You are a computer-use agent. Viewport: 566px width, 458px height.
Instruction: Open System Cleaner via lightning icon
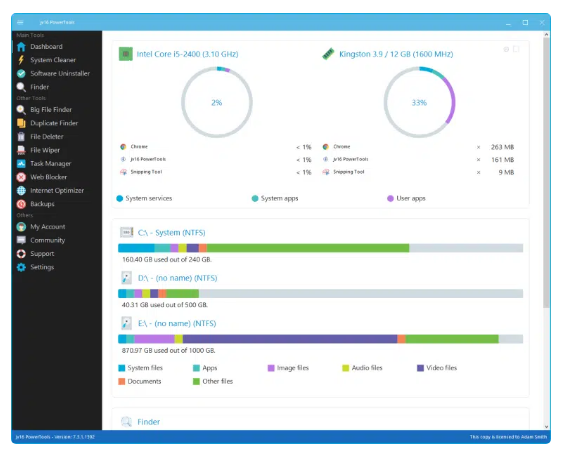pyautogui.click(x=21, y=60)
